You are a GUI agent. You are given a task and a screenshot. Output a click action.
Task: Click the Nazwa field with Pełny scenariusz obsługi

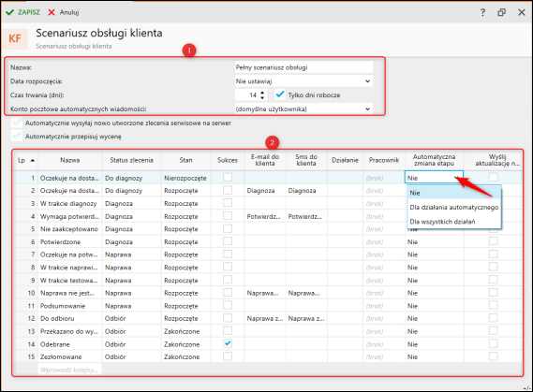(304, 67)
